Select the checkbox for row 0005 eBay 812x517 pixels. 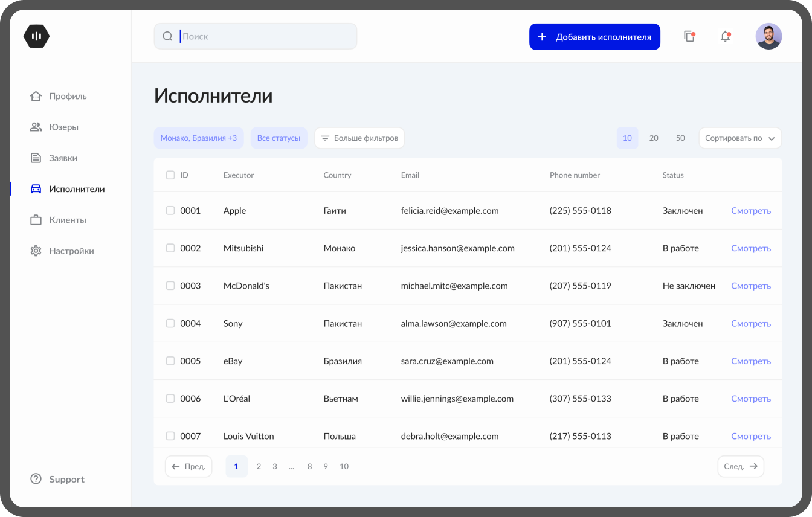170,361
